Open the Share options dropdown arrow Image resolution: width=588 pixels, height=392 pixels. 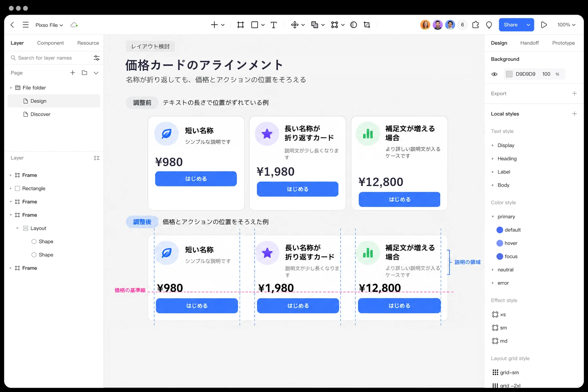[528, 25]
